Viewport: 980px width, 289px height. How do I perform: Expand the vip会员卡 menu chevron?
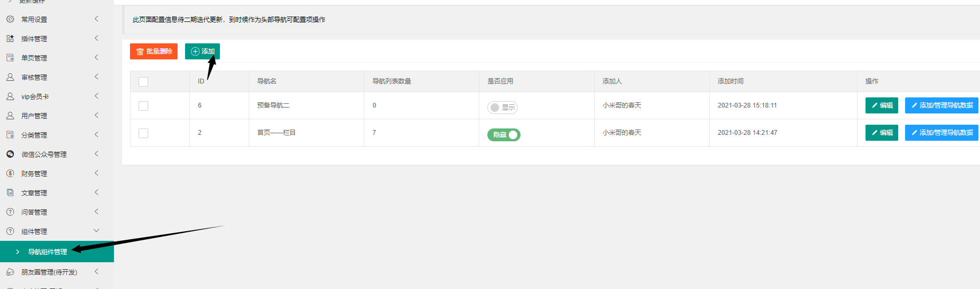tap(96, 96)
